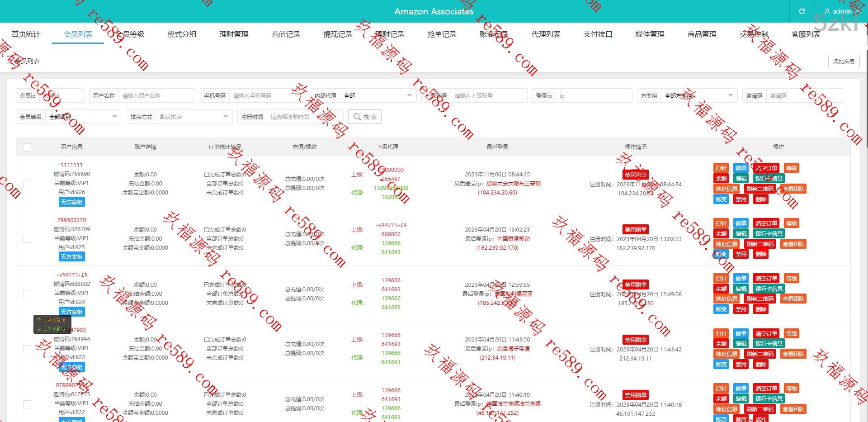The image size is (868, 422).
Task: Expand the 排序方式 dropdown
Action: click(193, 117)
